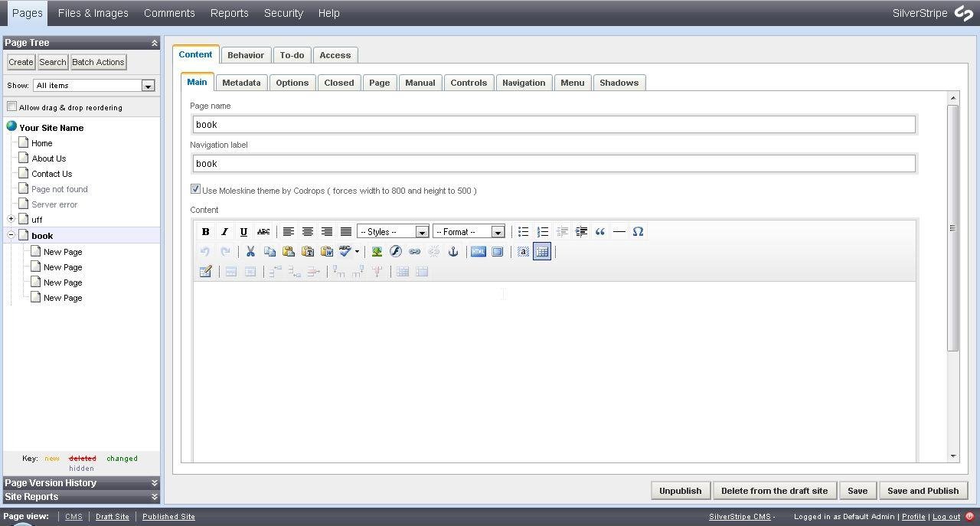Toggle Allow drag & drop reordering
The width and height of the screenshot is (980, 526).
(12, 107)
